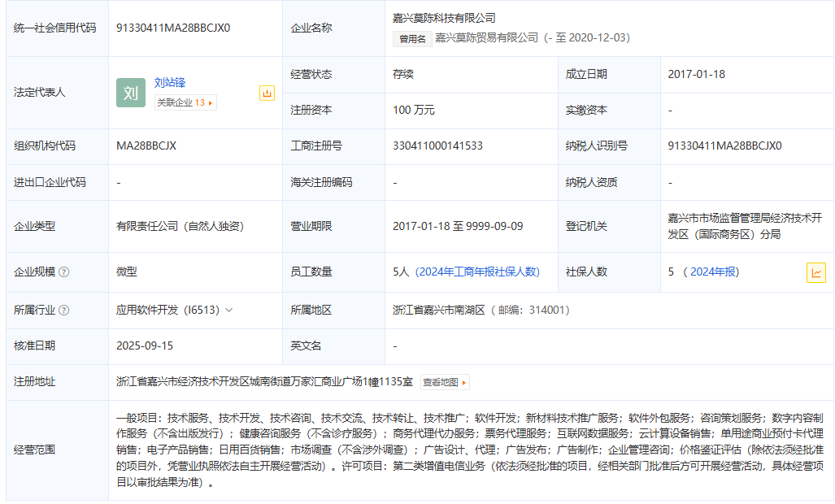Click the orange export icon beside 刘站锋
Viewport: 835px width, 504px height.
pyautogui.click(x=267, y=93)
